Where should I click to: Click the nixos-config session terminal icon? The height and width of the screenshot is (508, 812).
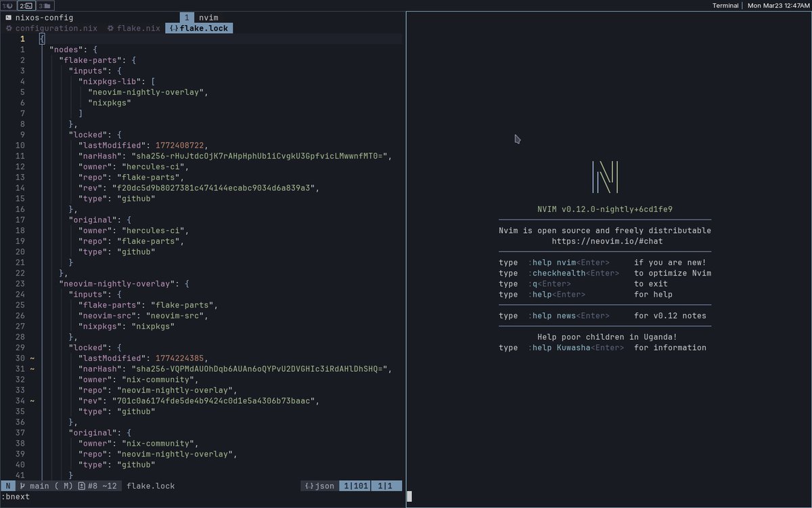7,18
